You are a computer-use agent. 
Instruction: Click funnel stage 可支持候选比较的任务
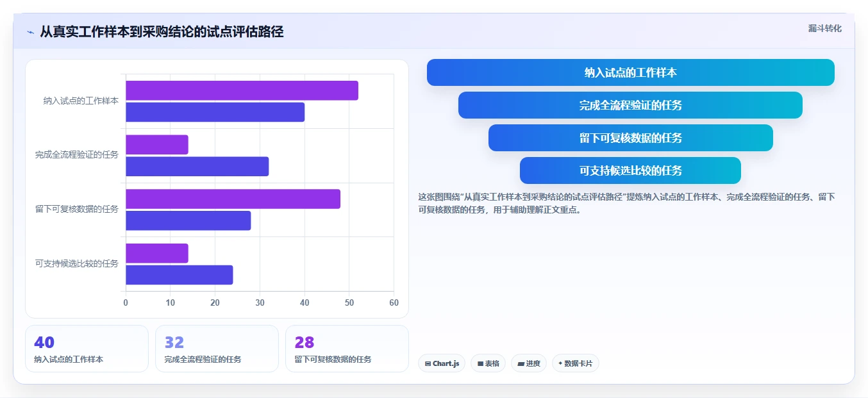point(631,170)
